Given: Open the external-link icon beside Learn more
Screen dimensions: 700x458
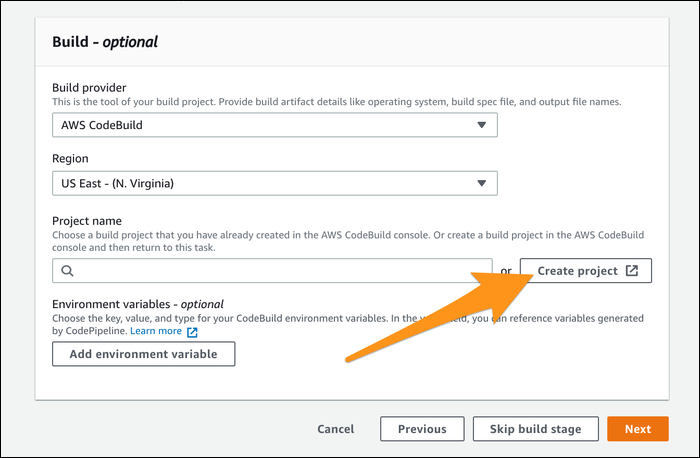Looking at the screenshot, I should click(x=192, y=332).
